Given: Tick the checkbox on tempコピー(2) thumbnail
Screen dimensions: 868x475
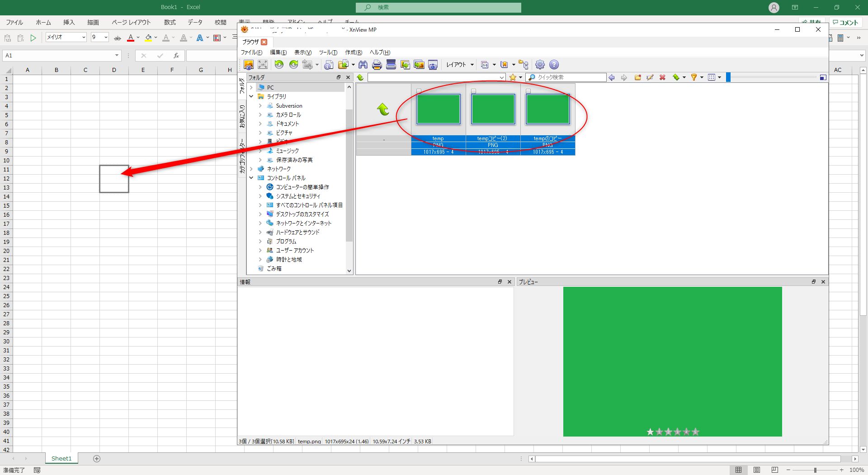Looking at the screenshot, I should (473, 91).
